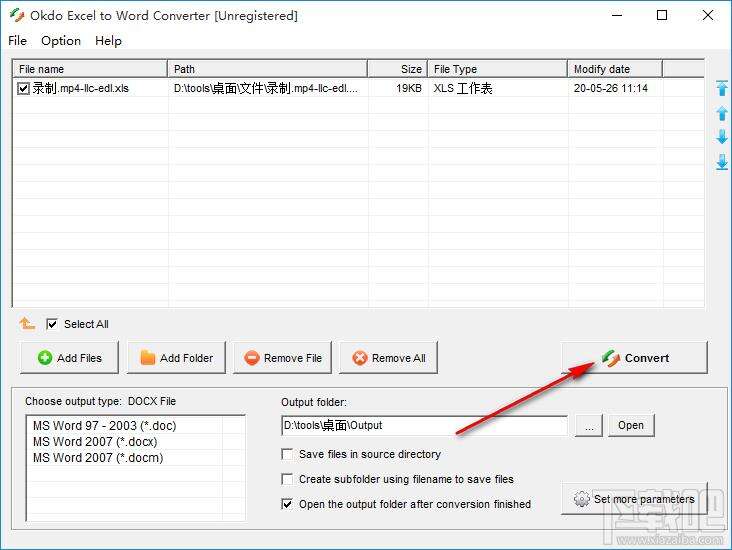Screen dimensions: 732x550
Task: Click the Remove All button
Action: 388,358
